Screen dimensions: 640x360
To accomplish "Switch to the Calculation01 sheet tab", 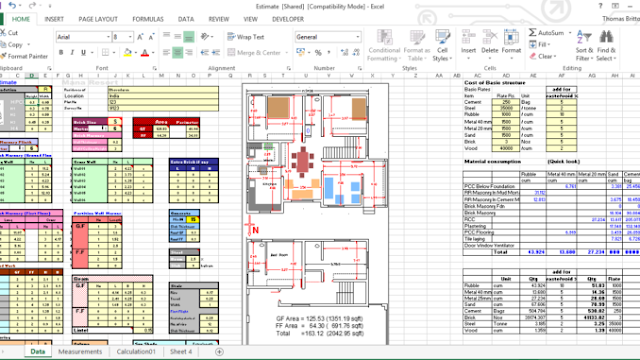I will (x=136, y=351).
